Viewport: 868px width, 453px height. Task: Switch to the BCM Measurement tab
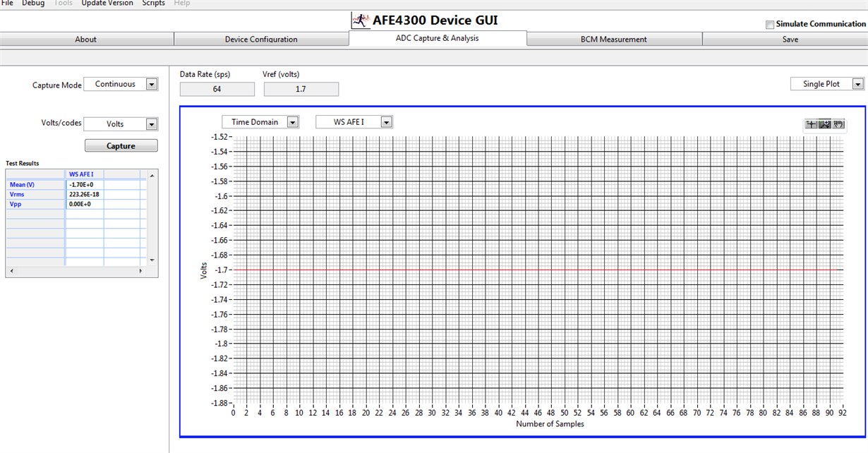pyautogui.click(x=614, y=40)
